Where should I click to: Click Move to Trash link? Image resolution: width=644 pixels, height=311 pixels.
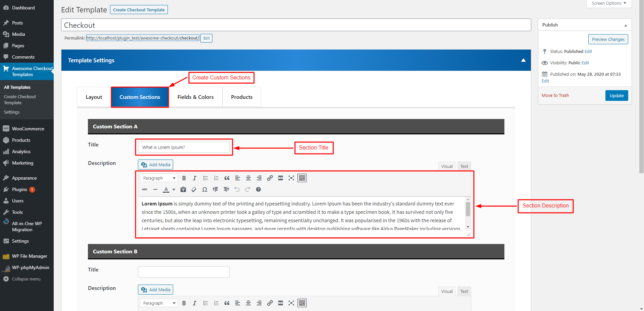tap(555, 96)
